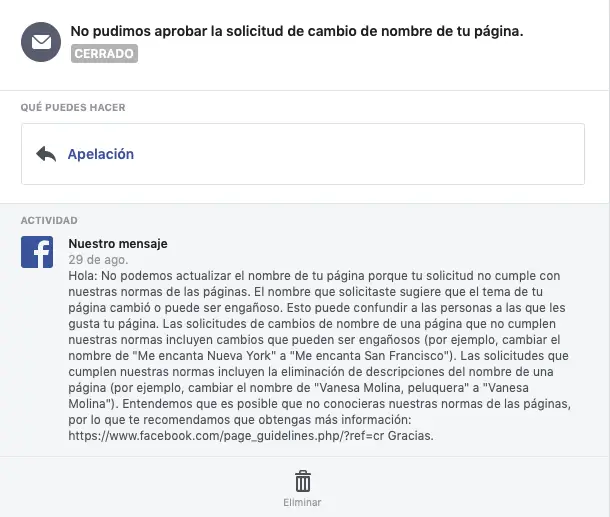
Task: Click the reply arrow icon beside Apelación
Action: point(46,154)
